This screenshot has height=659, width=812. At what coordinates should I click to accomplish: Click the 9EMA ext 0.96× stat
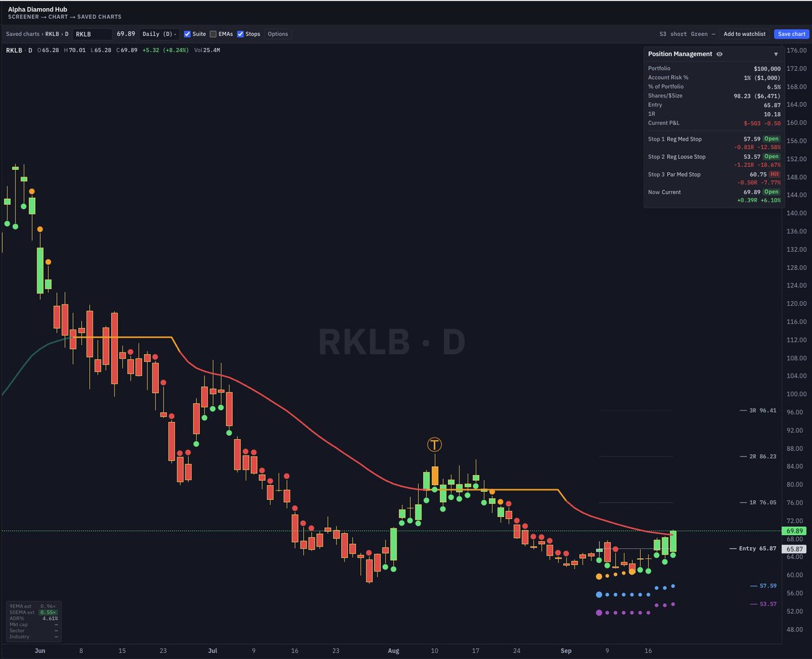pos(34,606)
